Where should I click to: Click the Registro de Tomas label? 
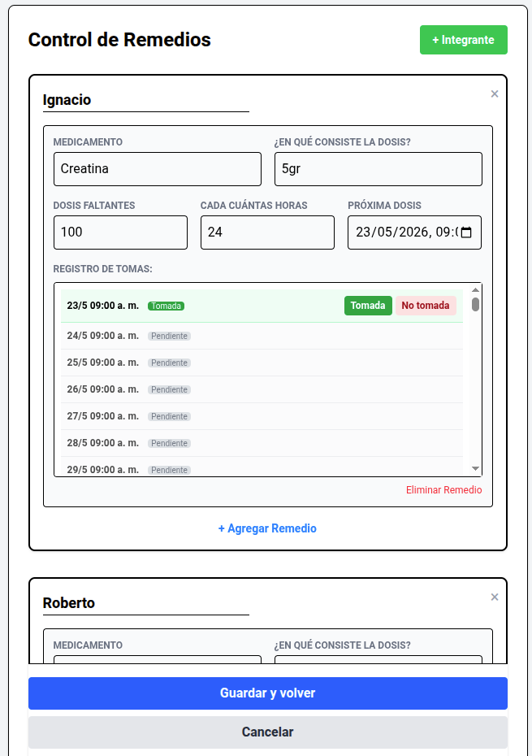102,269
